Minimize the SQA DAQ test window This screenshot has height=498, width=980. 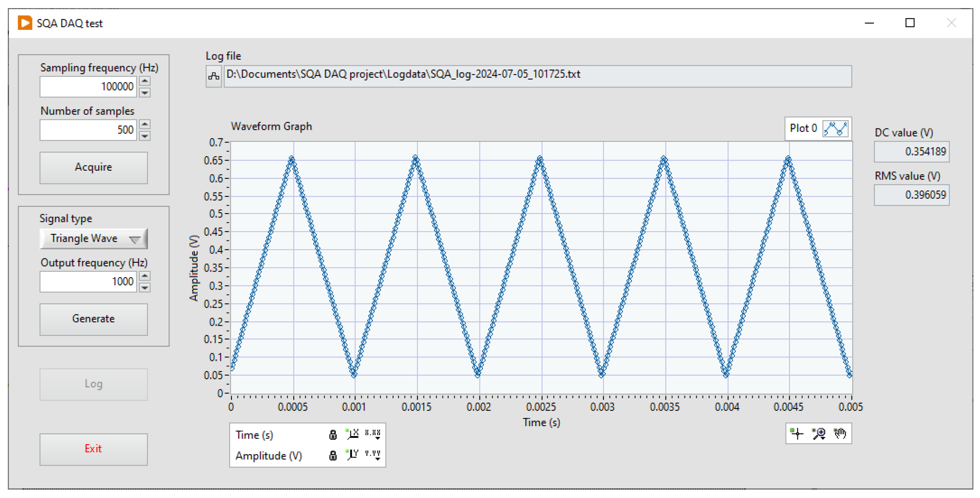point(869,23)
